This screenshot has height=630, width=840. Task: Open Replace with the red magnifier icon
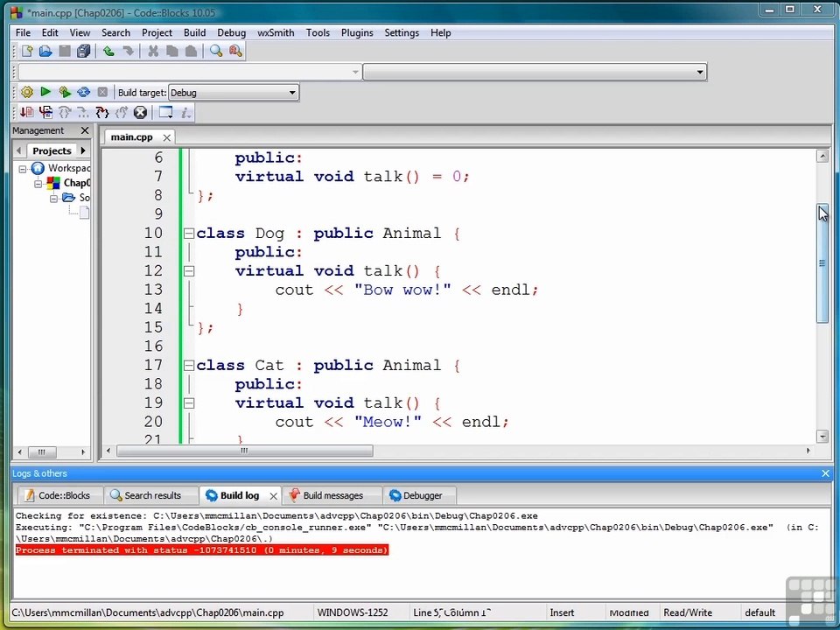(235, 51)
